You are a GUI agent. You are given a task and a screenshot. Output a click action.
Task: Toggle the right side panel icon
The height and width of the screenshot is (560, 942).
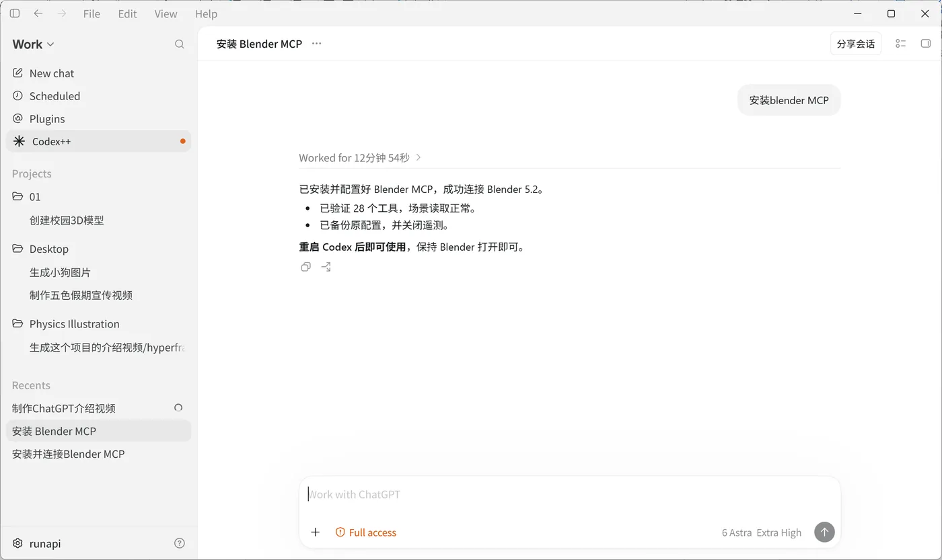click(x=926, y=44)
